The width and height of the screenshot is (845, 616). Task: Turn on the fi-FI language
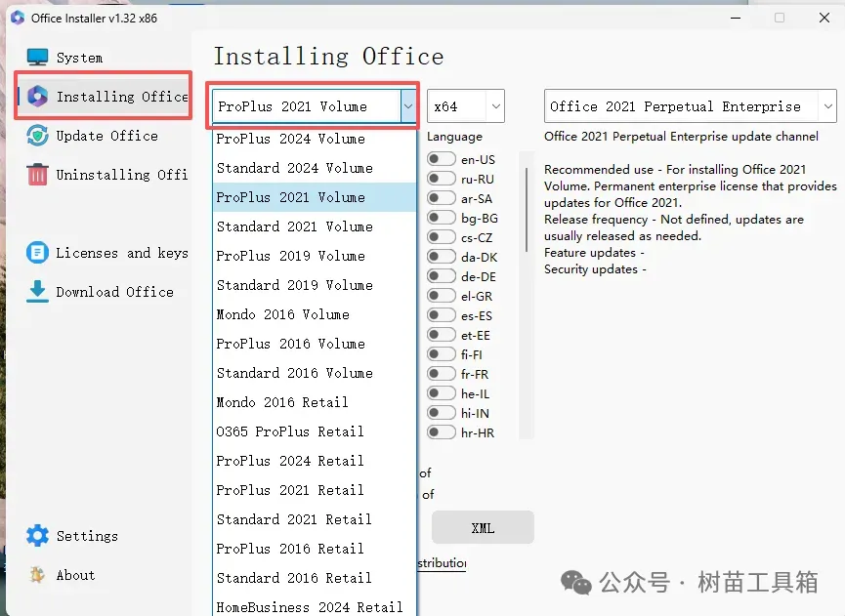[442, 353]
